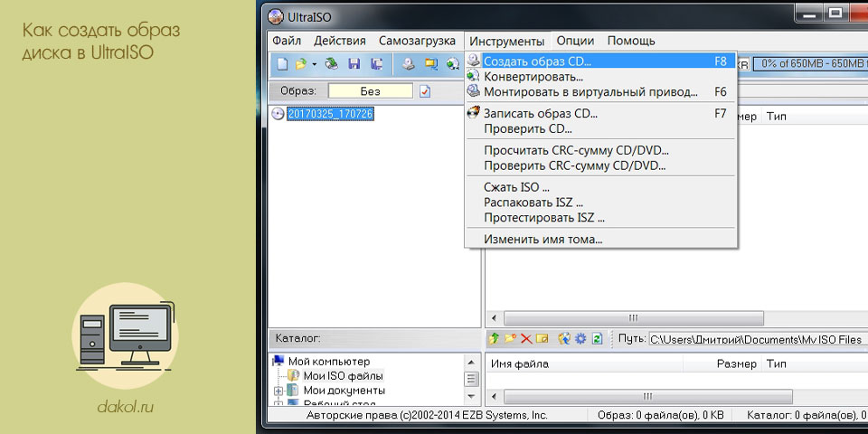Screen dimensions: 868x434
Task: Select Мои ISO файлы in catalog tree
Action: coord(344,376)
